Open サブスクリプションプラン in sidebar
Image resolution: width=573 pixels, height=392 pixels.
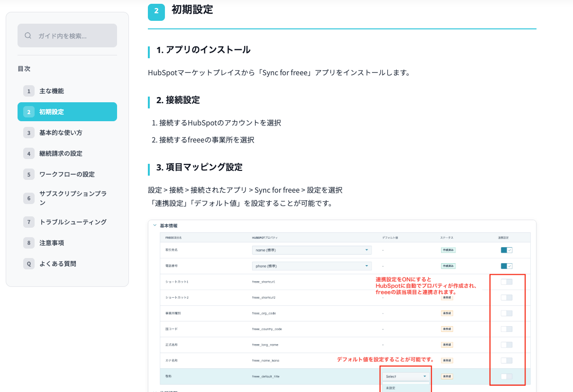67,198
